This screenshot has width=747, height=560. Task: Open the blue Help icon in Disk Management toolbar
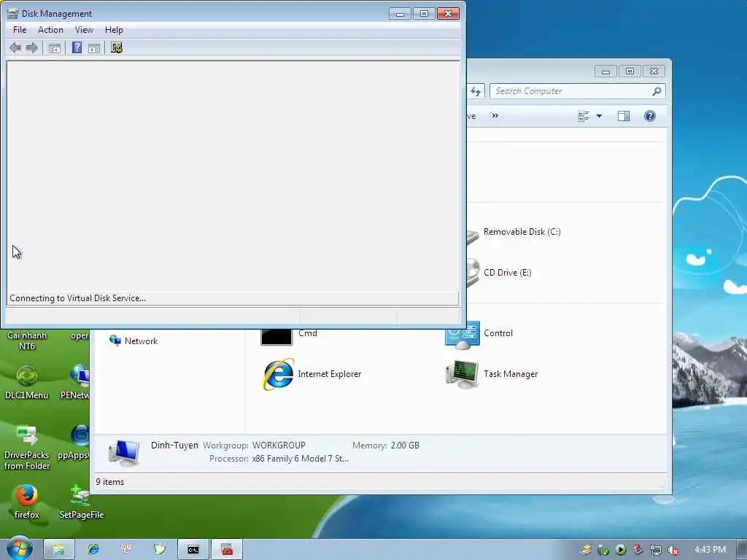click(77, 47)
